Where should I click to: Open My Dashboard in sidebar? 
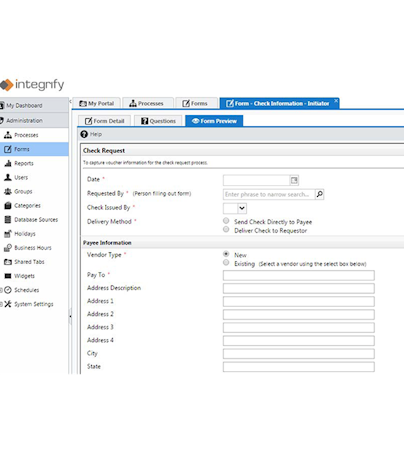point(24,106)
